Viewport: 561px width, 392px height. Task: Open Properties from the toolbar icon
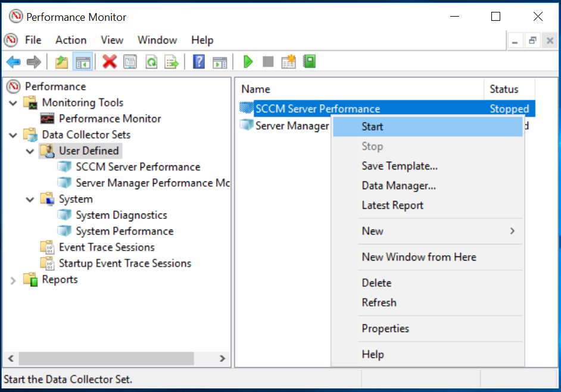(130, 62)
